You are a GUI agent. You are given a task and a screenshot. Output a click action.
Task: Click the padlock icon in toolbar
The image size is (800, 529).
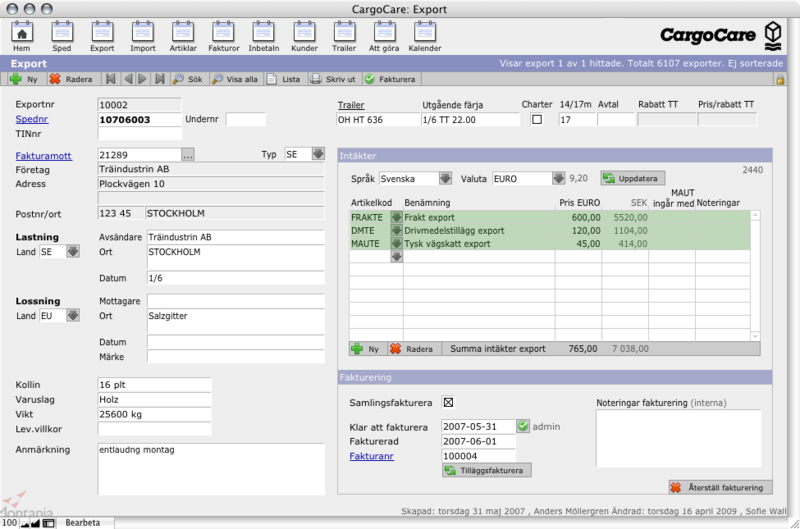(x=780, y=80)
